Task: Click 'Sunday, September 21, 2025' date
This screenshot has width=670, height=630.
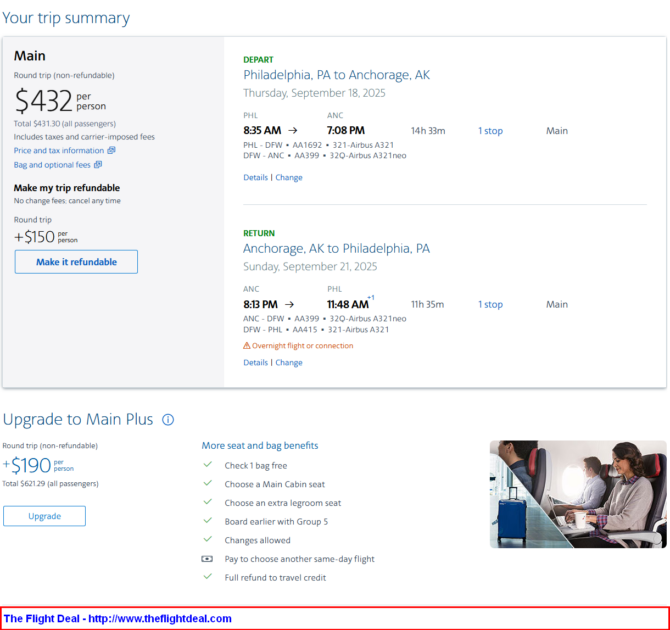Action: [x=310, y=267]
